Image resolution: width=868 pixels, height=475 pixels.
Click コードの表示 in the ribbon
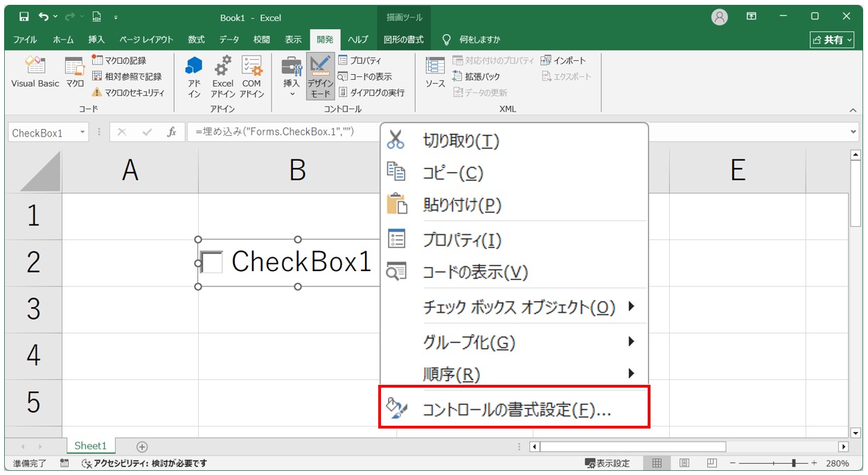tap(365, 76)
